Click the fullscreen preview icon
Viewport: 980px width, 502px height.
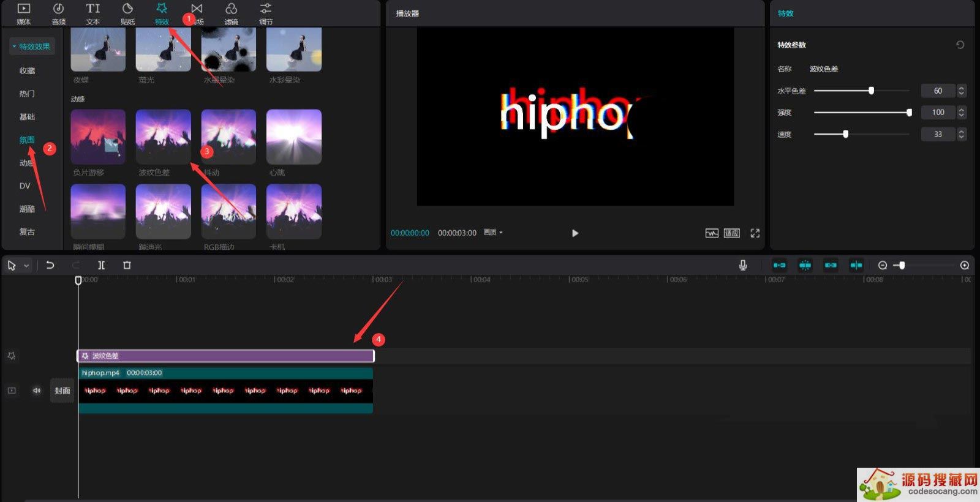point(755,233)
